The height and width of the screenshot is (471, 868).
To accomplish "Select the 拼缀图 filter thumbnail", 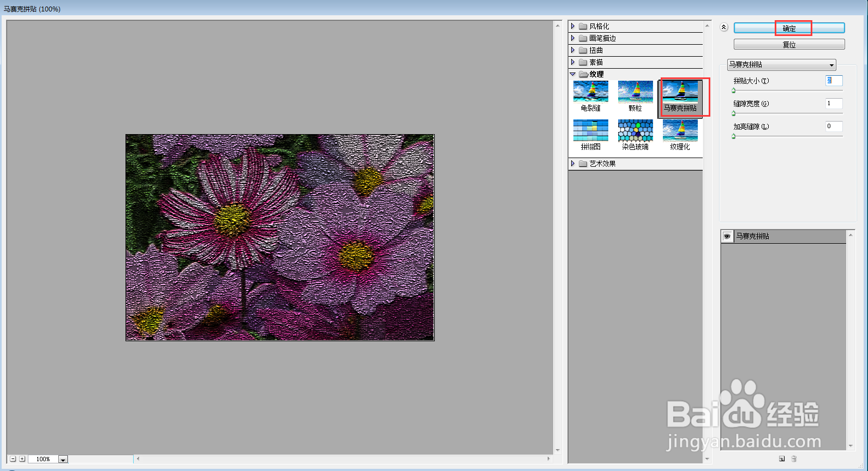I will (590, 130).
